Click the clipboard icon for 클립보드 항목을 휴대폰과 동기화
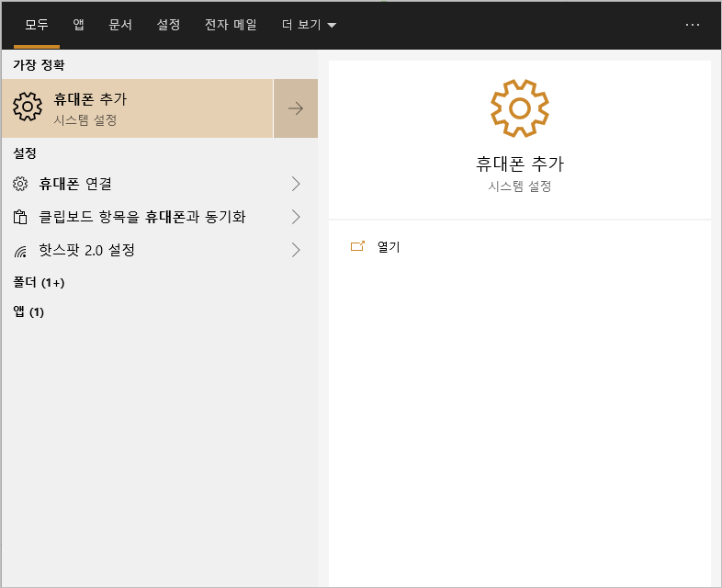The image size is (722, 588). click(20, 217)
